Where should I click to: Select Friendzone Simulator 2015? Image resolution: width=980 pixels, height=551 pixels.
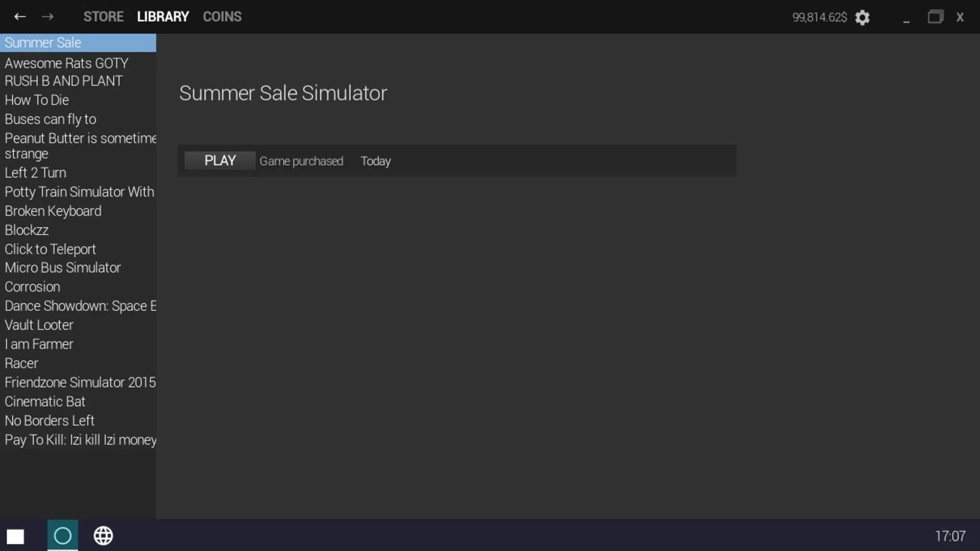pyautogui.click(x=80, y=382)
